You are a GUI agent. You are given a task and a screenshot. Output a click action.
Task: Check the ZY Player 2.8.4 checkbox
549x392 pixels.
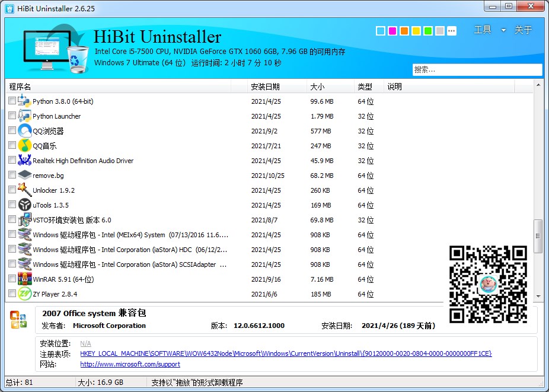(x=12, y=293)
